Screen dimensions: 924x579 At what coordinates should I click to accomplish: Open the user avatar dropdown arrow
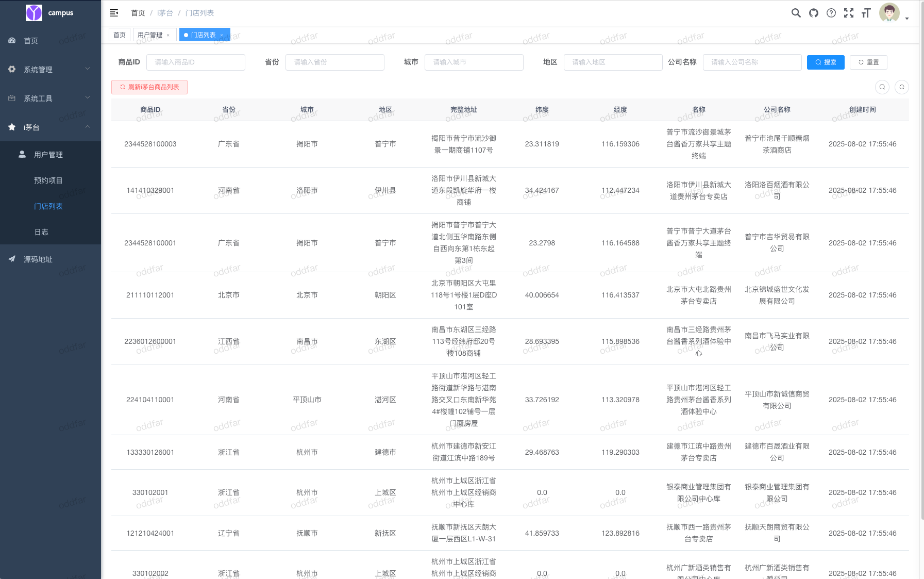(906, 19)
